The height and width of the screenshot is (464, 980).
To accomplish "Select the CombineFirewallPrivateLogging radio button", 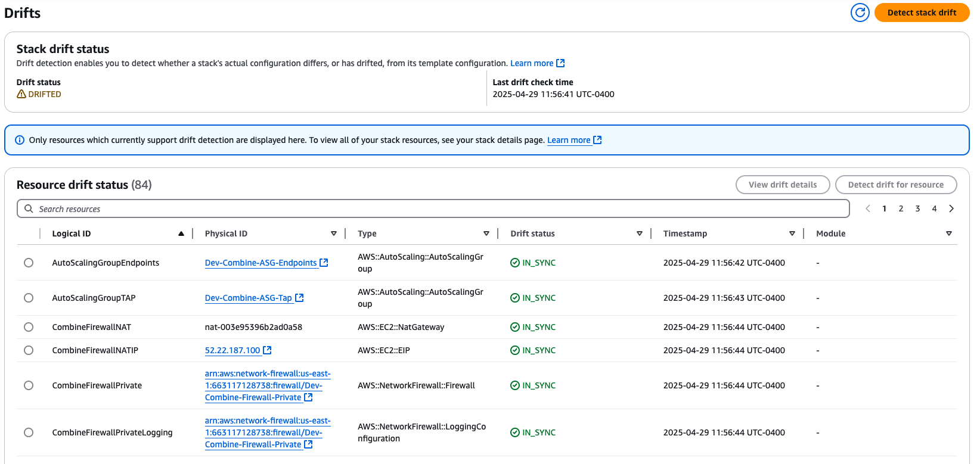I will 29,432.
